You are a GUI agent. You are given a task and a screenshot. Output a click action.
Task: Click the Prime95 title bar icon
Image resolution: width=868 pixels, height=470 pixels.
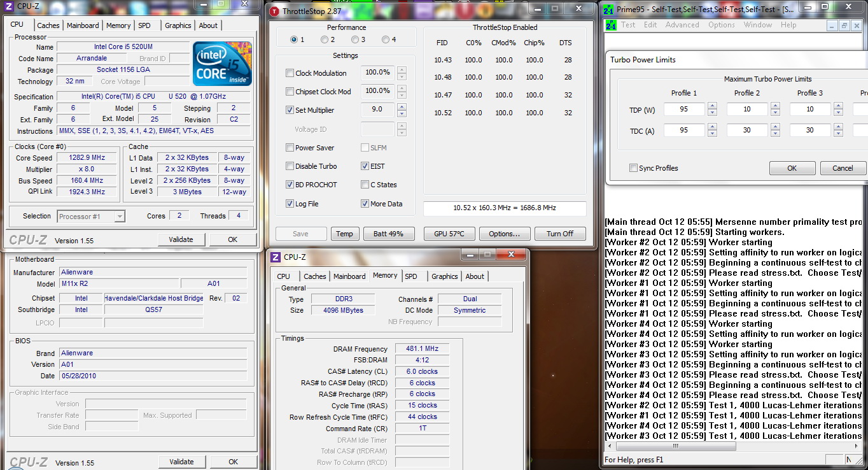click(x=608, y=10)
